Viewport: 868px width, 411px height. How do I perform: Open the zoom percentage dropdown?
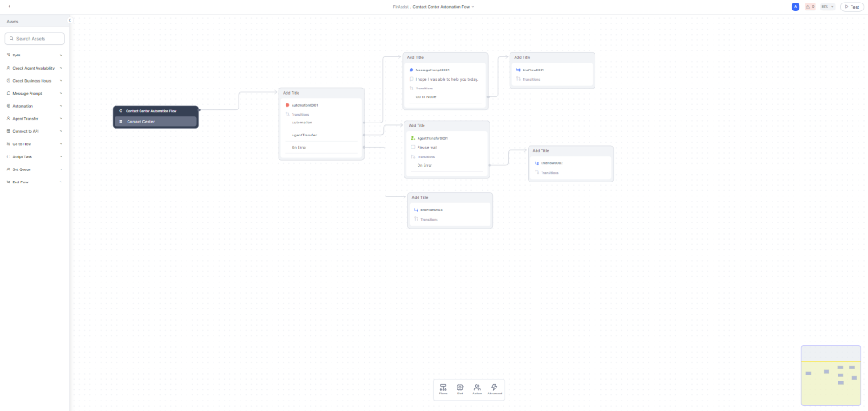[827, 6]
